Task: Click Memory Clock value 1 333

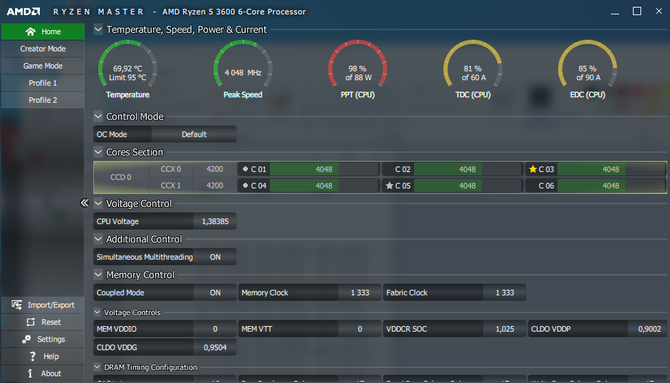Action: point(360,293)
